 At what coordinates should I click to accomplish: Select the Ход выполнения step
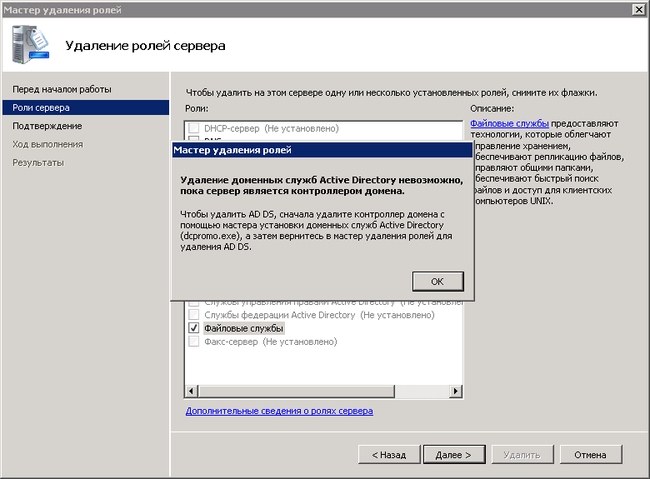47,144
